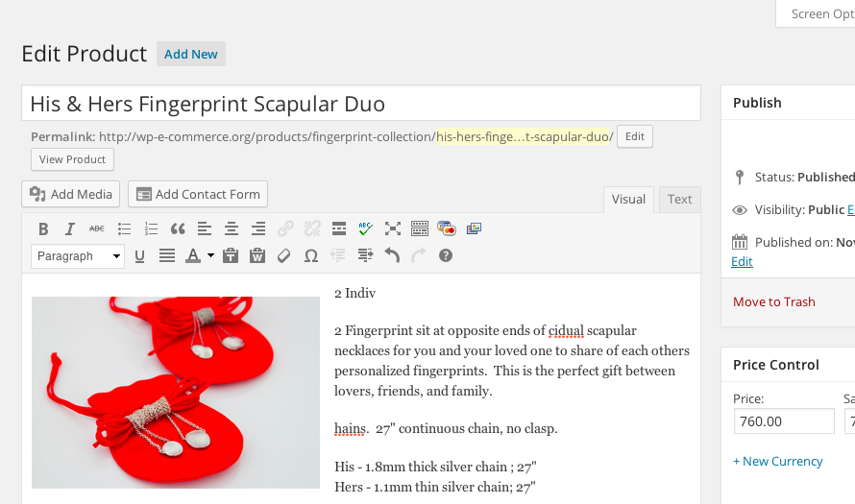
Task: Insert custom character omega
Action: (311, 256)
